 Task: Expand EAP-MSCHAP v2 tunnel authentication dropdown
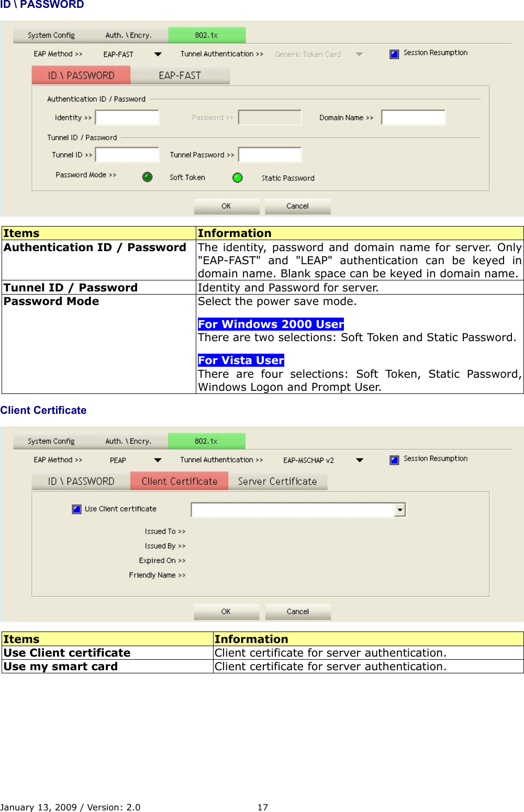(x=360, y=460)
